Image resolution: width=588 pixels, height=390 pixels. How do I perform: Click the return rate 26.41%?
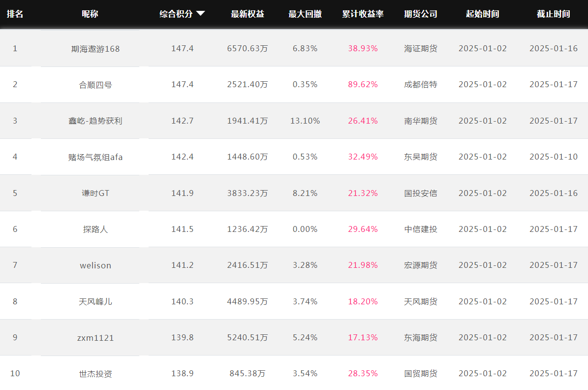coord(363,121)
